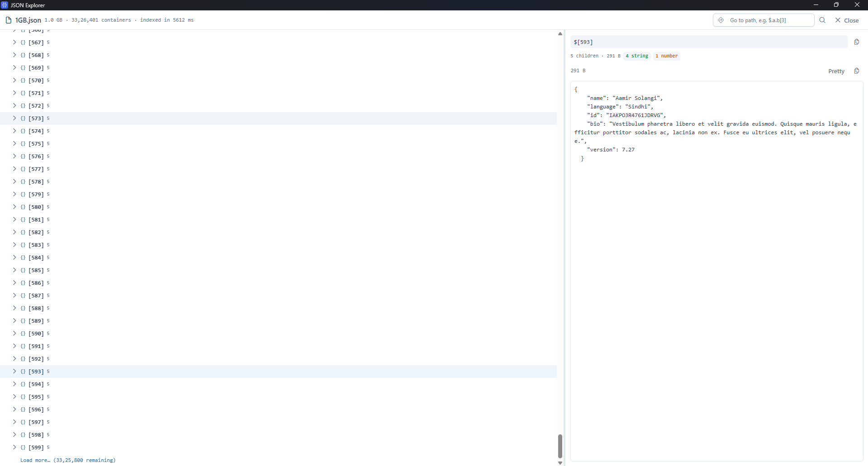Image resolution: width=868 pixels, height=466 pixels.
Task: Click the scrollbar down arrow
Action: [x=560, y=463]
